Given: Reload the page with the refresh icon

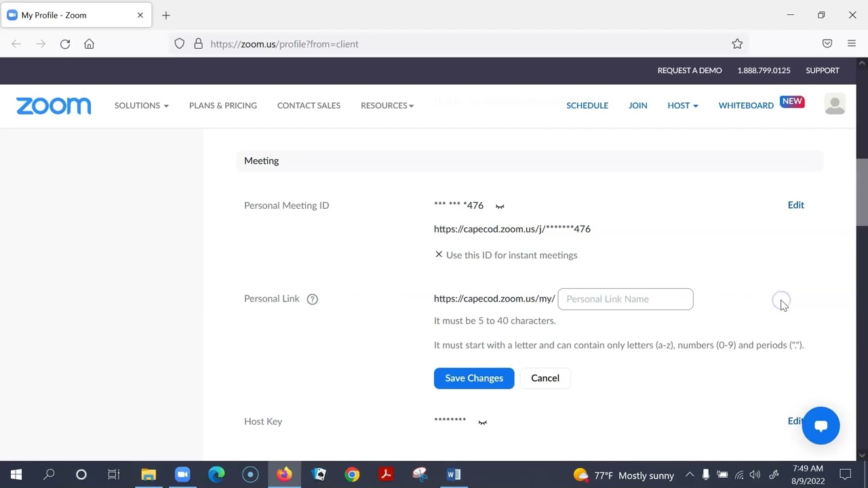Looking at the screenshot, I should [65, 44].
